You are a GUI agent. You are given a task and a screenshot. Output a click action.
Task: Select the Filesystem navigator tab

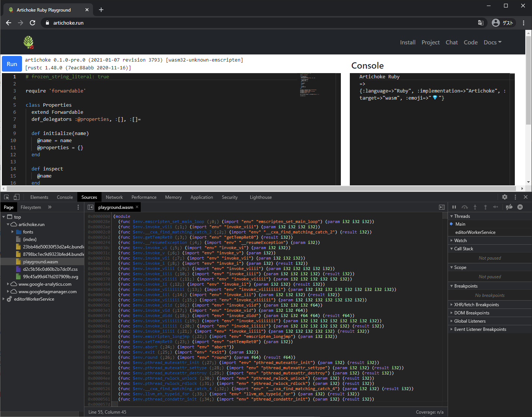point(31,207)
